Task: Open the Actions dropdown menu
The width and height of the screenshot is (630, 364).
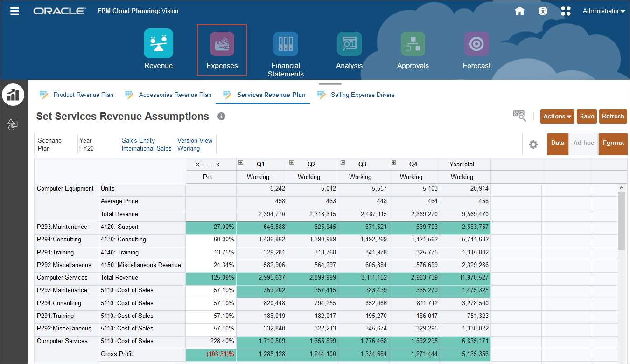Action: (x=557, y=117)
